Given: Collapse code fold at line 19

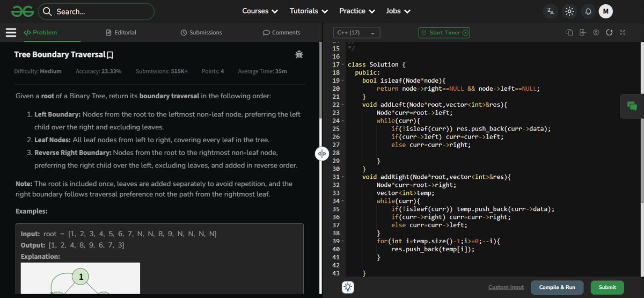Looking at the screenshot, I should point(342,81).
